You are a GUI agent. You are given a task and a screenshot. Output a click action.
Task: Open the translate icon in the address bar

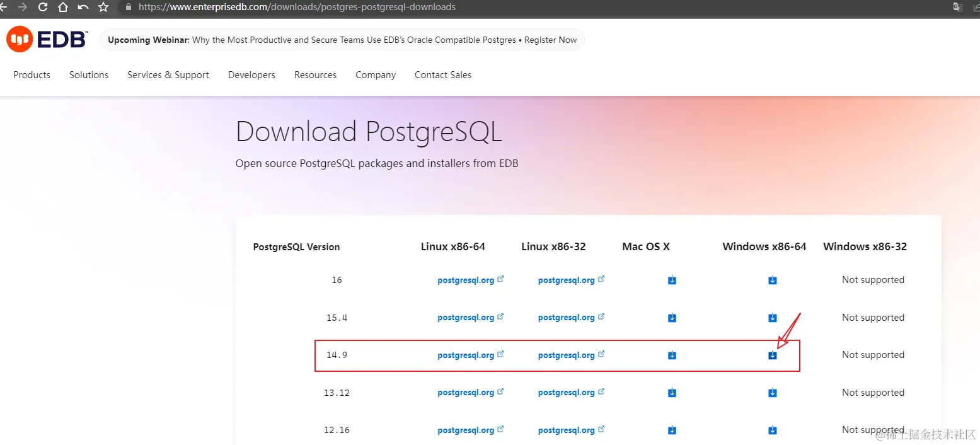[958, 7]
